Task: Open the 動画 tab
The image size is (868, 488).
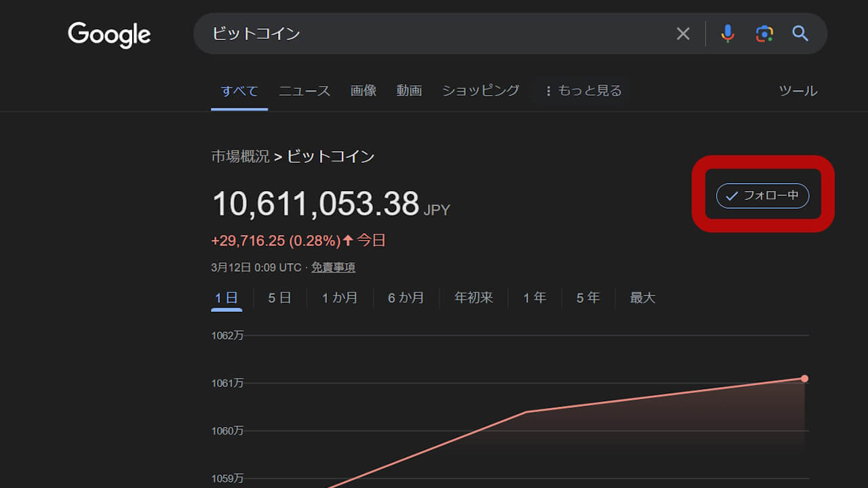Action: point(409,91)
